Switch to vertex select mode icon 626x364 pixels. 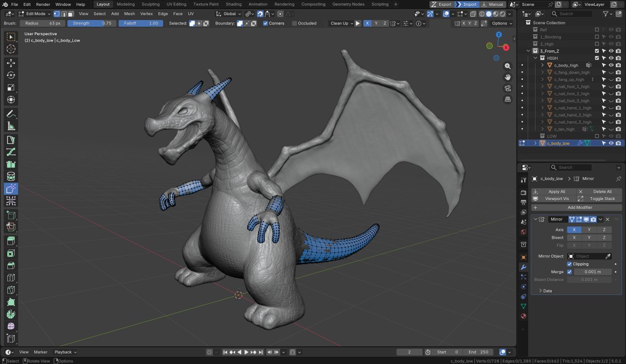coord(57,14)
